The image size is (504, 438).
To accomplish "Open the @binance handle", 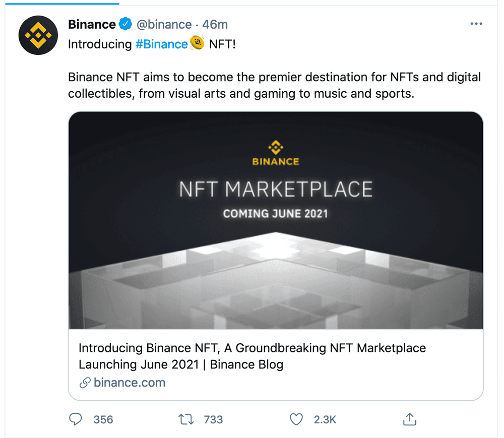I will [164, 24].
